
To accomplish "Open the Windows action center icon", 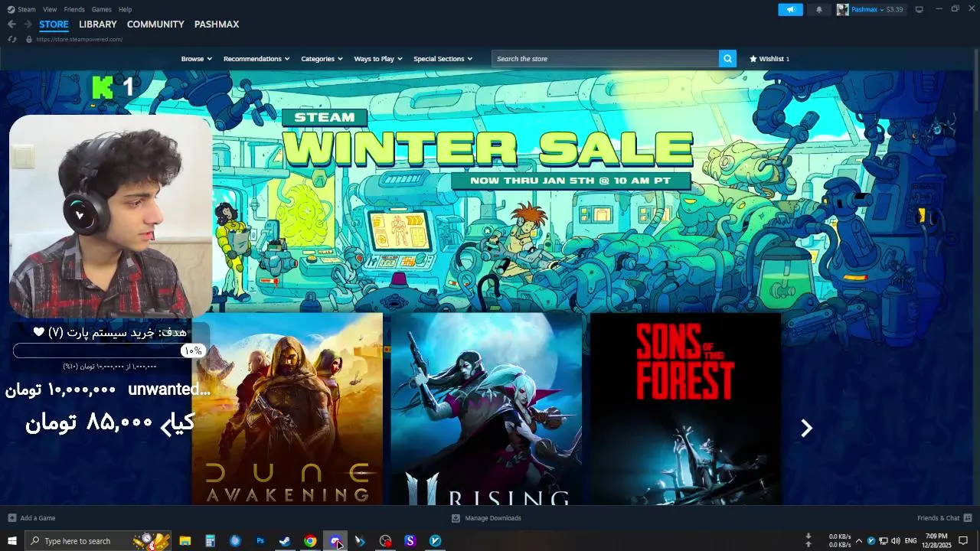I will pyautogui.click(x=963, y=541).
